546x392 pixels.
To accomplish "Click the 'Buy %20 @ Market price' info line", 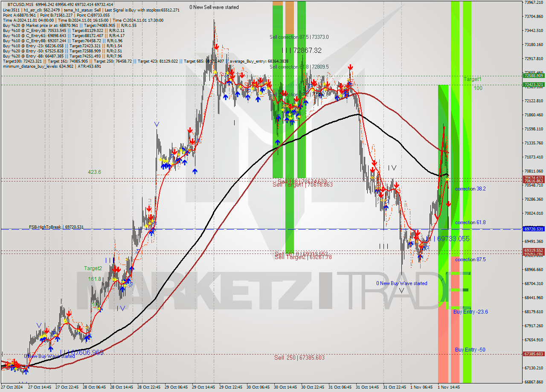I will click(x=70, y=25).
